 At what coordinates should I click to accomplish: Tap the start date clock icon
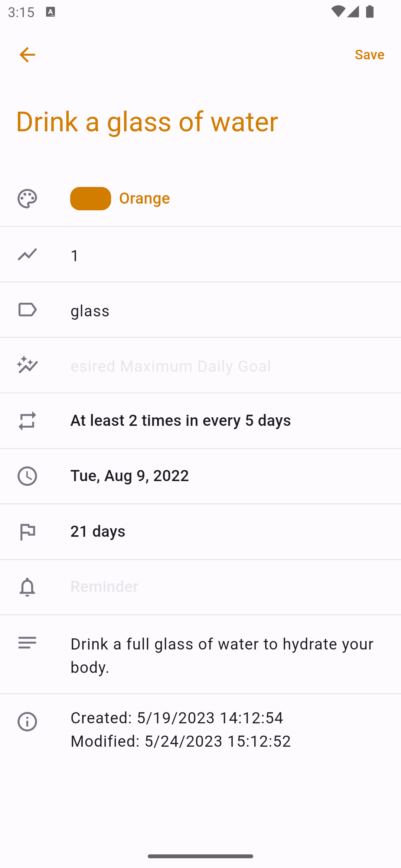(27, 476)
